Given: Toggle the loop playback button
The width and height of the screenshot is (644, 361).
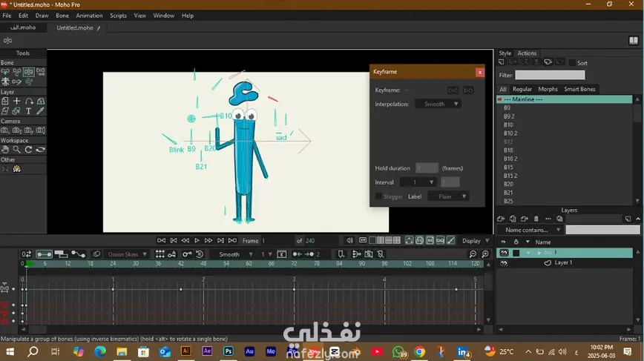Looking at the screenshot, I should [x=363, y=240].
